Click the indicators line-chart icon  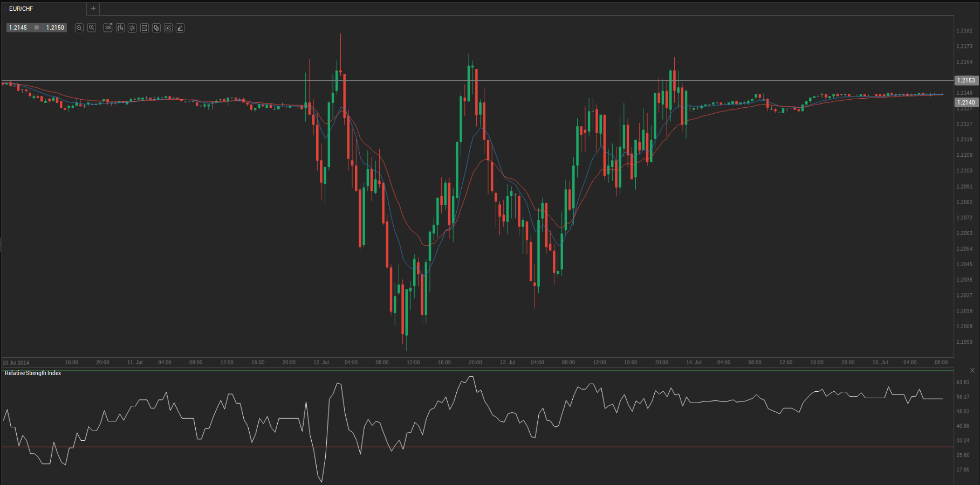tap(145, 27)
